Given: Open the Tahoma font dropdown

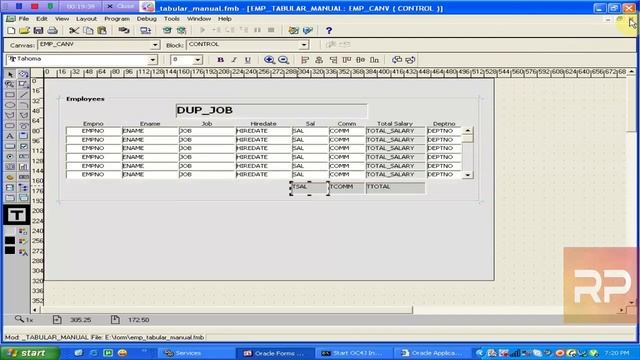Looking at the screenshot, I should click(x=152, y=60).
